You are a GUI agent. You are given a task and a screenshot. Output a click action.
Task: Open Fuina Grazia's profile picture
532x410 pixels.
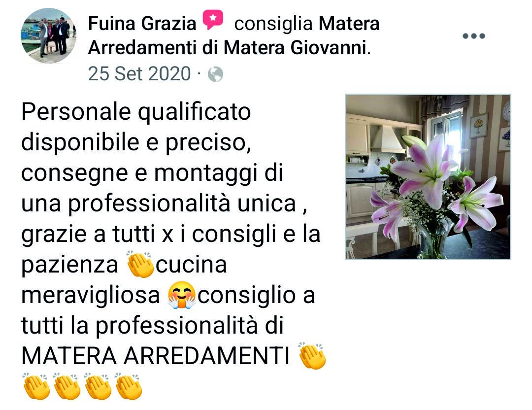[48, 35]
